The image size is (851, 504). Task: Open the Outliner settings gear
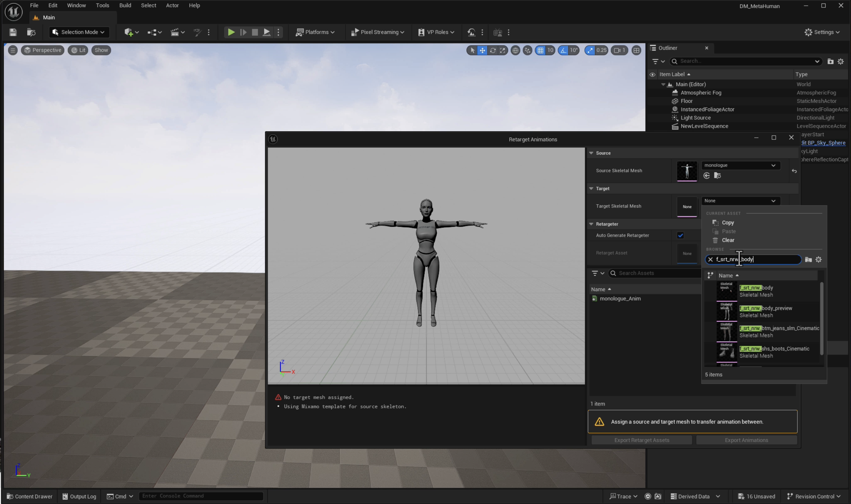[841, 61]
